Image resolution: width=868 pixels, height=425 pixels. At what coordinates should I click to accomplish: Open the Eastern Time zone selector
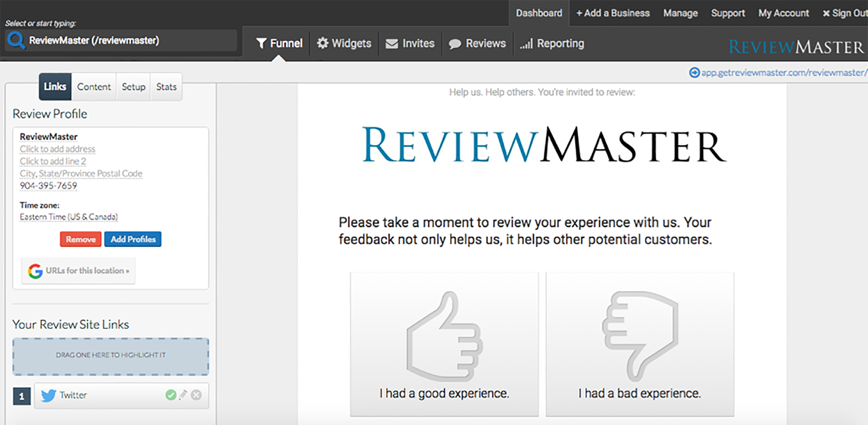69,217
